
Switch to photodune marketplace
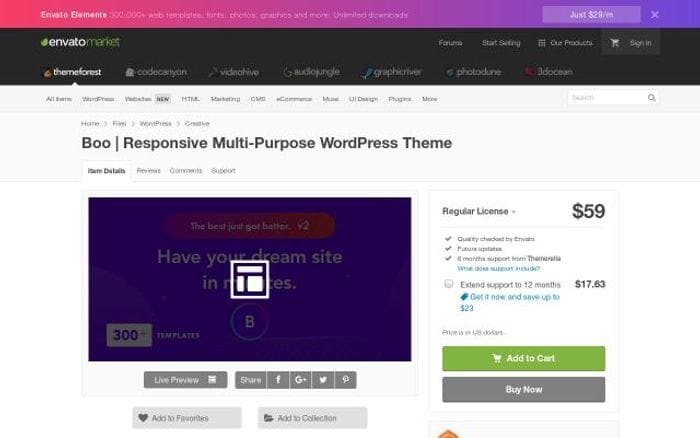coord(474,72)
